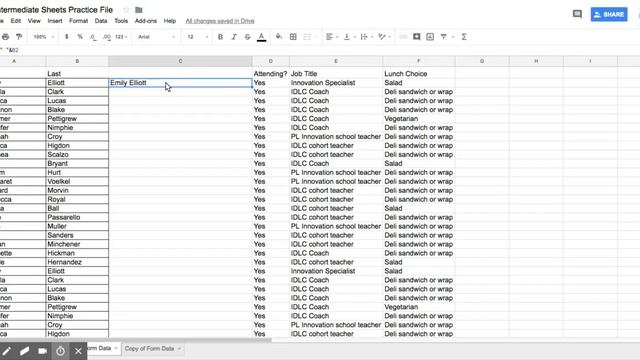The height and width of the screenshot is (360, 640).
Task: Select column D header
Action: click(271, 61)
